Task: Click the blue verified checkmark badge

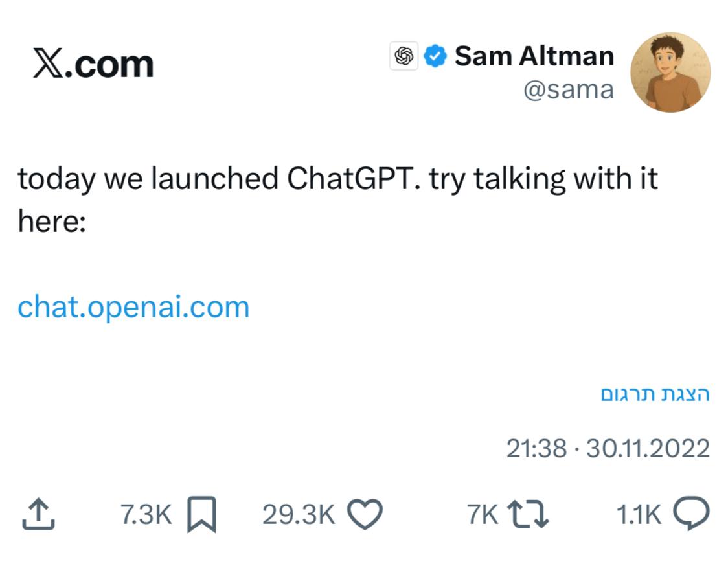Action: pos(435,56)
